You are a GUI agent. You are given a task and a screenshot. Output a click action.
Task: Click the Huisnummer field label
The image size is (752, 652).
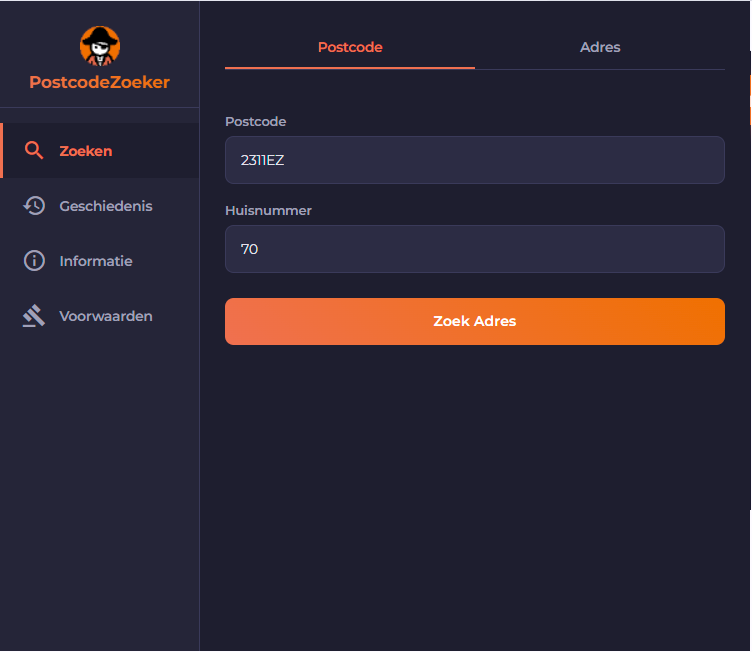click(x=268, y=211)
